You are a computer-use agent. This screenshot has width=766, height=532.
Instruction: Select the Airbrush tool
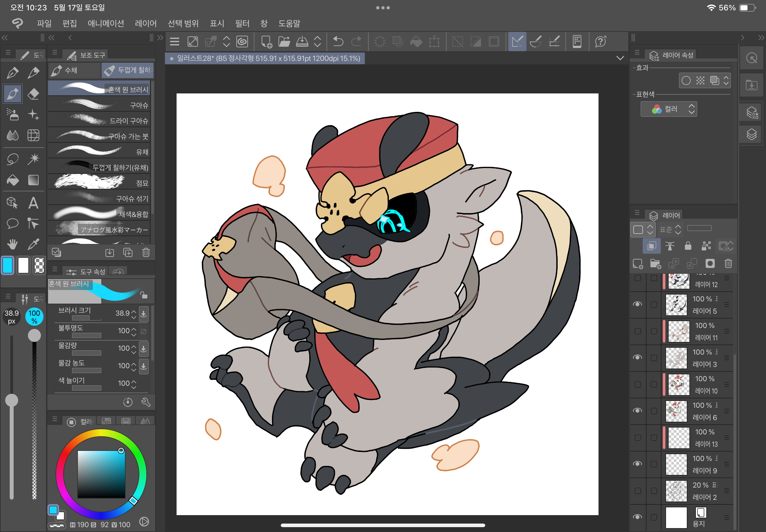(x=13, y=115)
